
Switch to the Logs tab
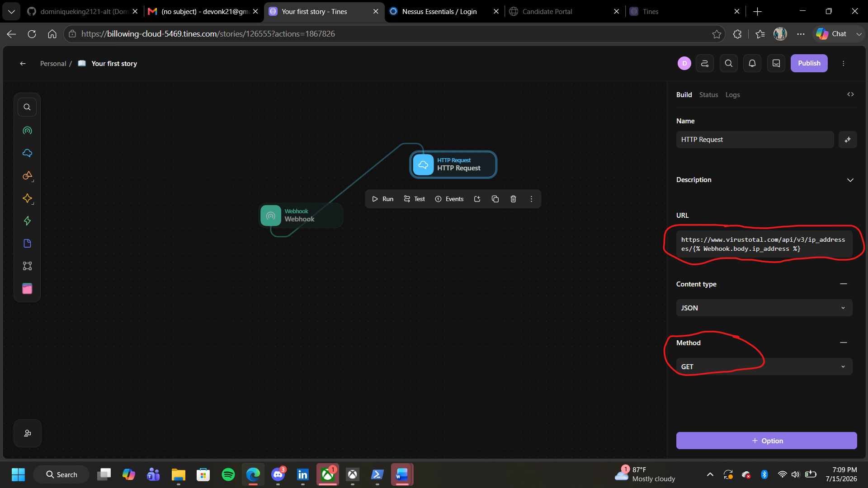[x=732, y=95]
